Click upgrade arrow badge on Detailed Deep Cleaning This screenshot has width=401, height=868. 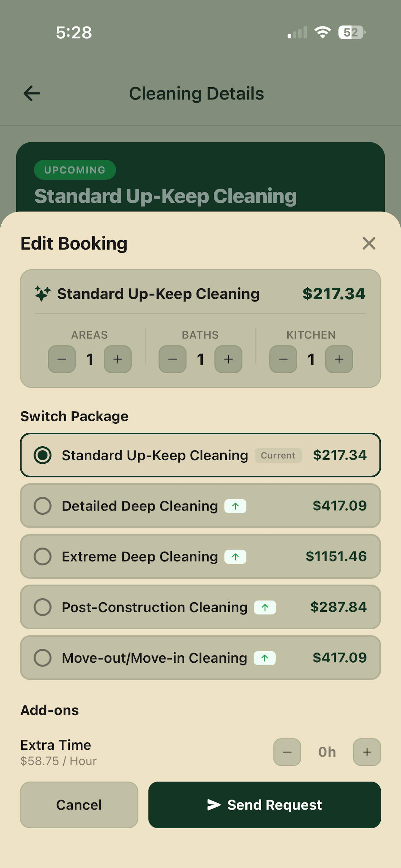(235, 506)
